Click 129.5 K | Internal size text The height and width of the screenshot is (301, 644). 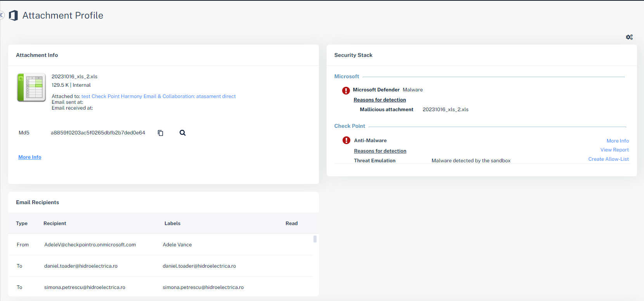tap(71, 85)
